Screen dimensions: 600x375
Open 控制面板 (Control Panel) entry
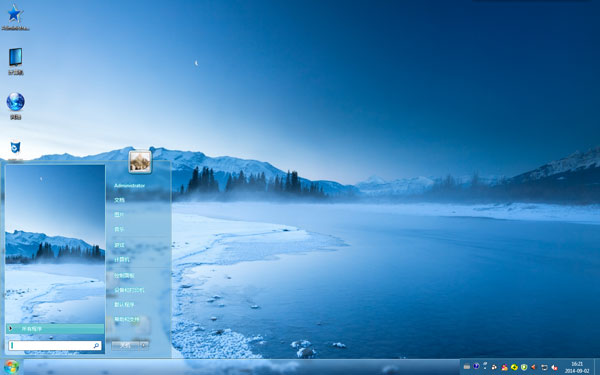pos(124,276)
